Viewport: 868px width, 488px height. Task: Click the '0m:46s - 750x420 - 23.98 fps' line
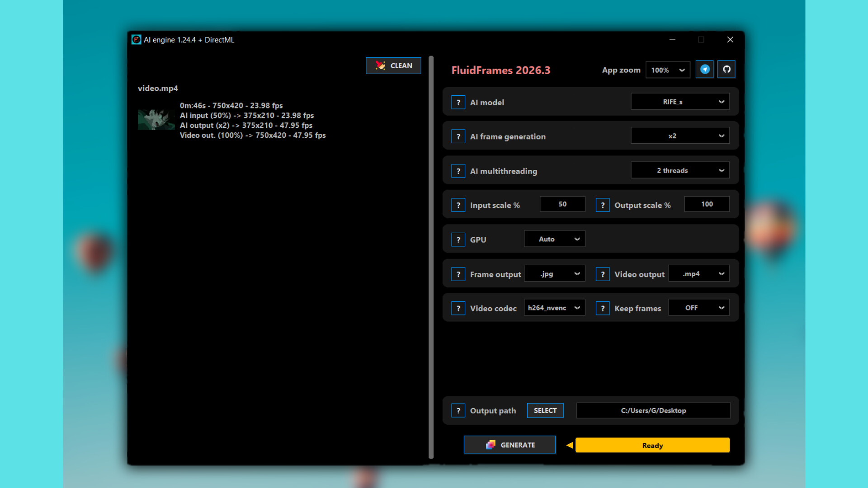(231, 105)
